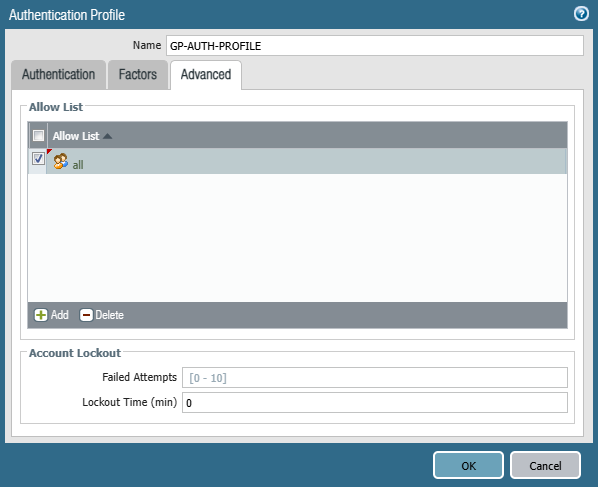This screenshot has width=598, height=487.
Task: Uncheck the checkbox for the all entry
Action: (38, 158)
